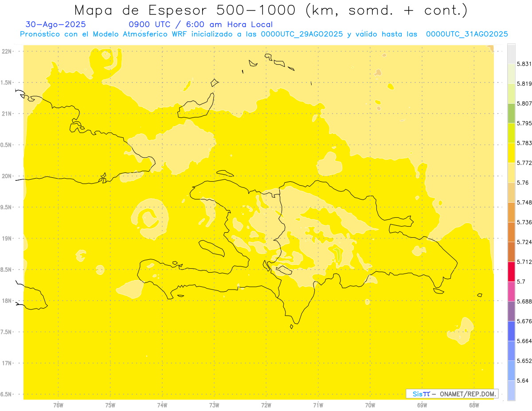This screenshot has width=532, height=411.
Task: Click the legend value 5.64
Action: point(523,380)
